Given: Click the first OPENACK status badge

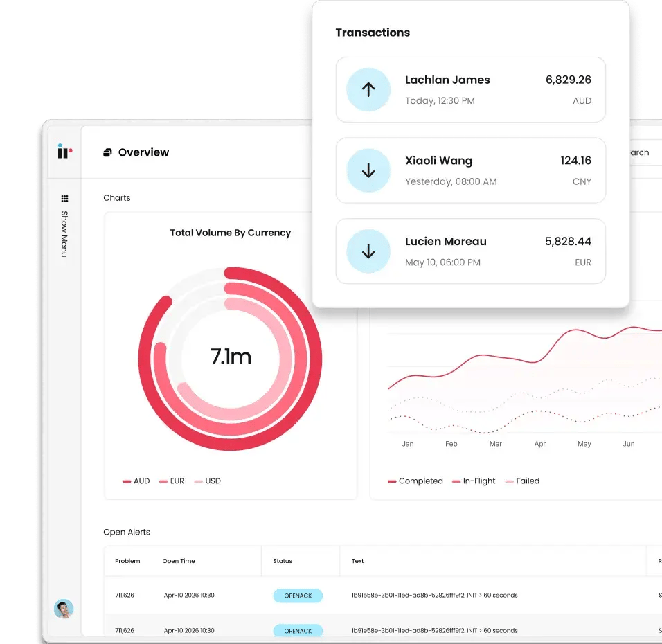Looking at the screenshot, I should tap(298, 596).
